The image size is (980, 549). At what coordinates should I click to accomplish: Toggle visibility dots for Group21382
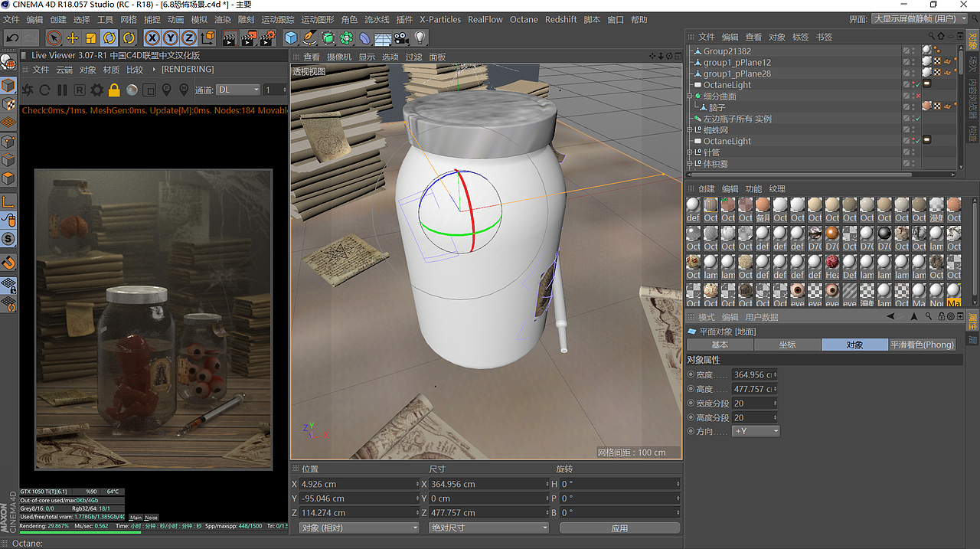tap(914, 51)
